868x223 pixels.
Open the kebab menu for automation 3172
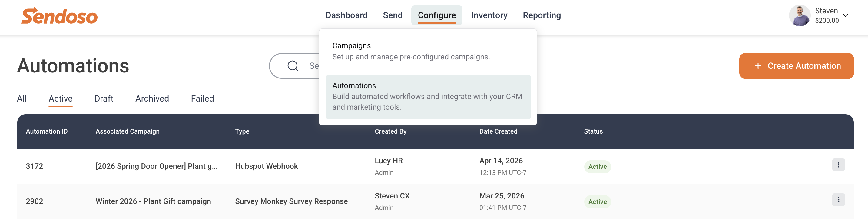pyautogui.click(x=838, y=165)
